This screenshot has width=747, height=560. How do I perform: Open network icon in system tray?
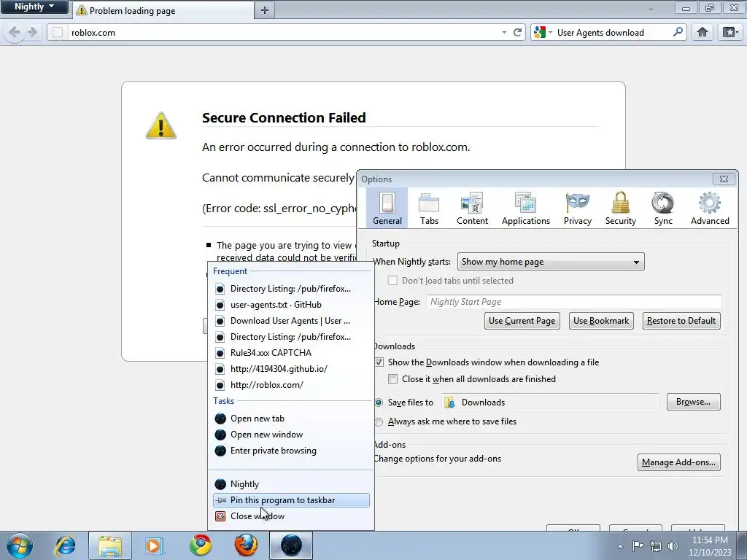pos(656,545)
